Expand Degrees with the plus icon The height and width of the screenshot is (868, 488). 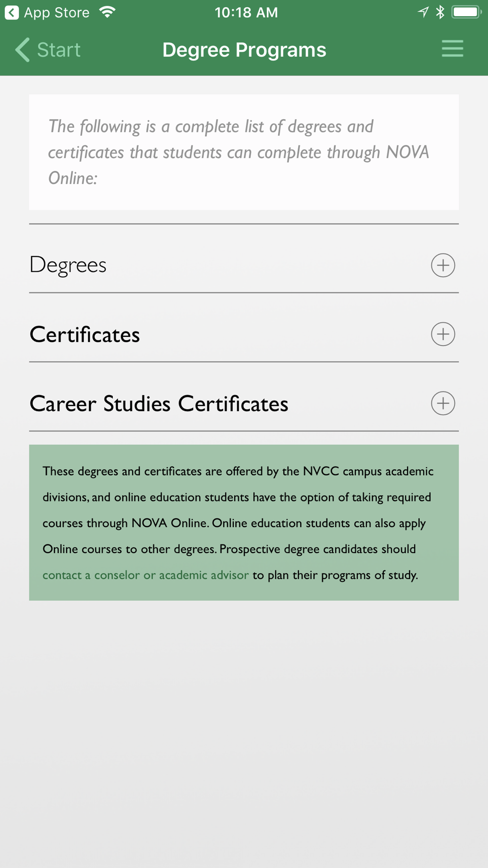point(443,265)
